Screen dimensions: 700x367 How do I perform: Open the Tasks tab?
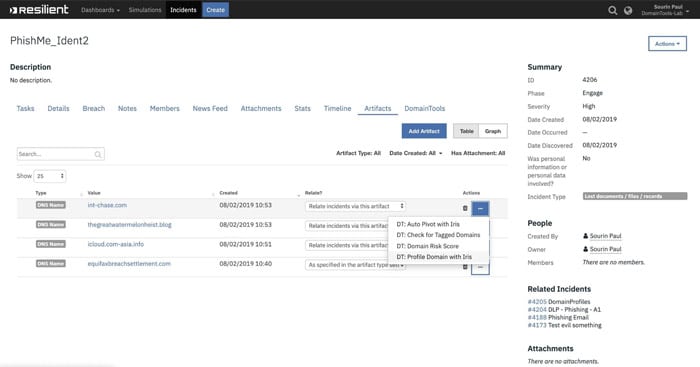25,108
